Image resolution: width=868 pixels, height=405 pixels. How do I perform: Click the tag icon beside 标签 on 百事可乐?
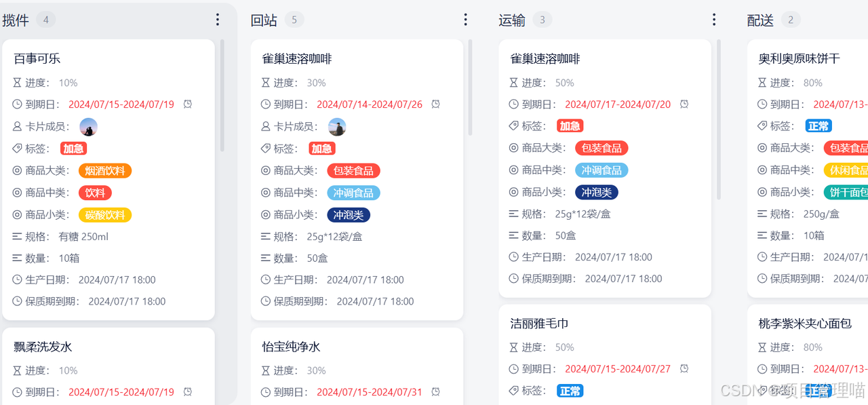[18, 148]
